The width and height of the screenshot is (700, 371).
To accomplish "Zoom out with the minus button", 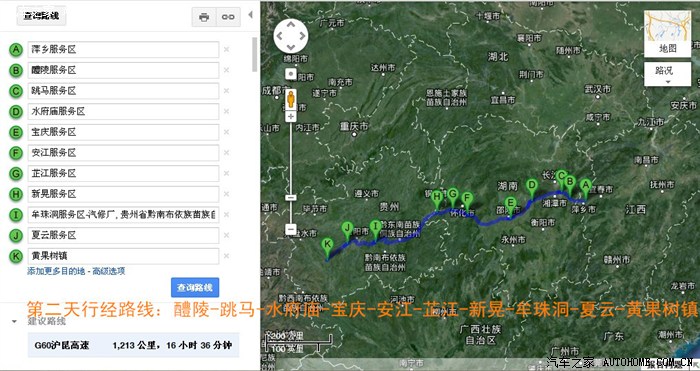I will coord(291,229).
